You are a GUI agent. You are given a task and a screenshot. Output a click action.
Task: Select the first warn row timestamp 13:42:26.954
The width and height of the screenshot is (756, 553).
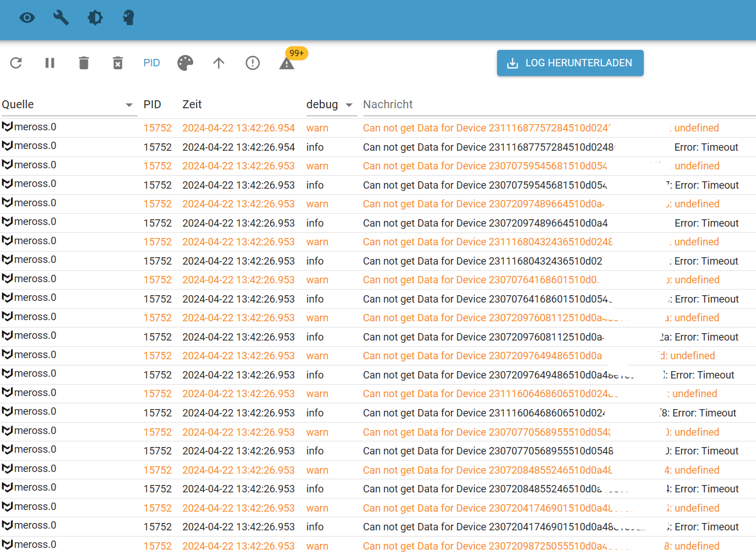click(239, 128)
